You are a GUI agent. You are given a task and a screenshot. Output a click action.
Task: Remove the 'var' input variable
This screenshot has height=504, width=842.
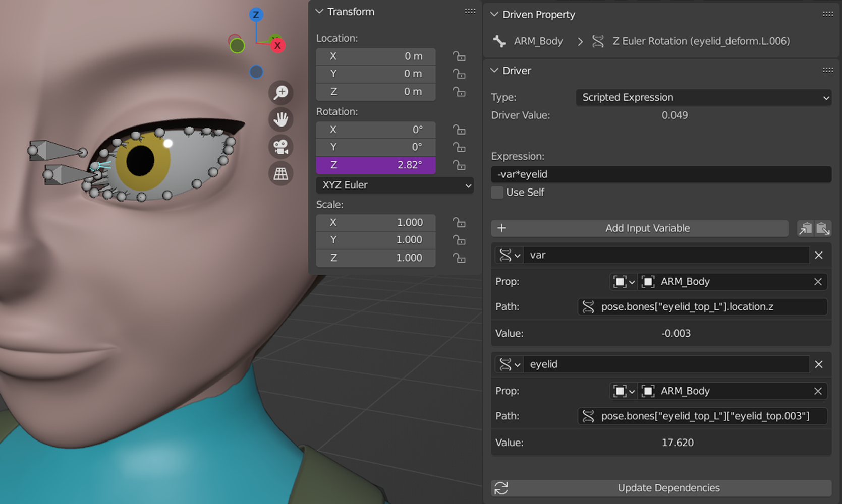(x=819, y=255)
